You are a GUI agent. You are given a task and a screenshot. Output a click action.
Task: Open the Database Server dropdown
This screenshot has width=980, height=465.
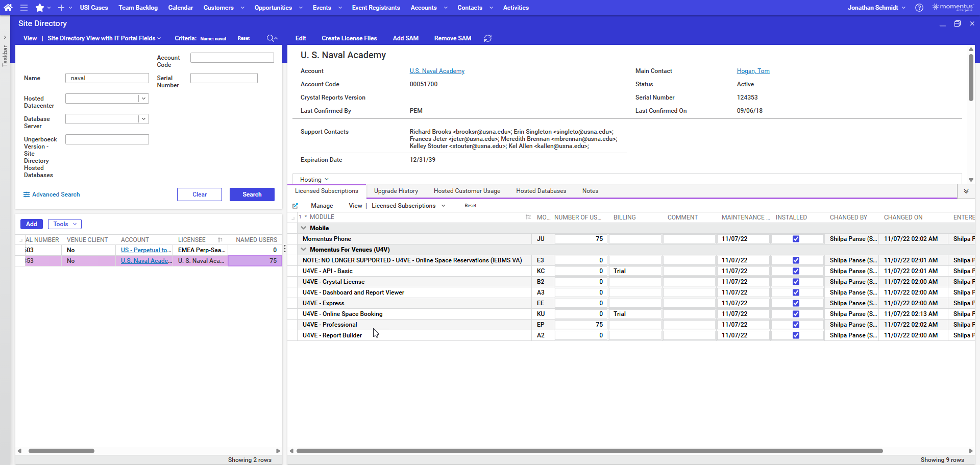(x=143, y=119)
